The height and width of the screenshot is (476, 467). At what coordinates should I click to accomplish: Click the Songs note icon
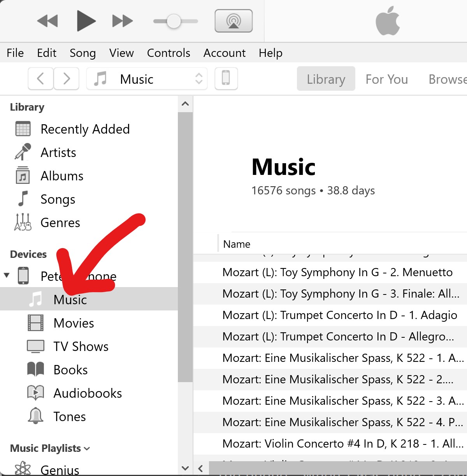tap(23, 198)
